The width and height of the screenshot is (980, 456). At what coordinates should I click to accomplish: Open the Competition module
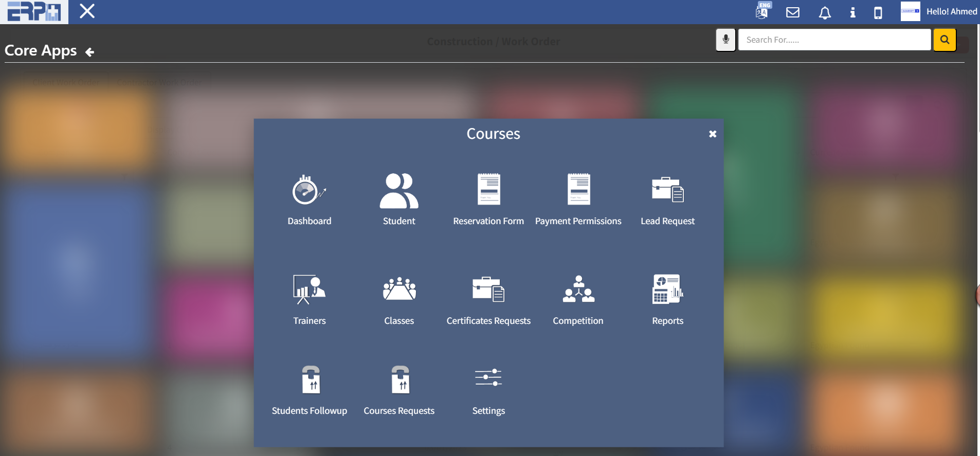pyautogui.click(x=578, y=289)
